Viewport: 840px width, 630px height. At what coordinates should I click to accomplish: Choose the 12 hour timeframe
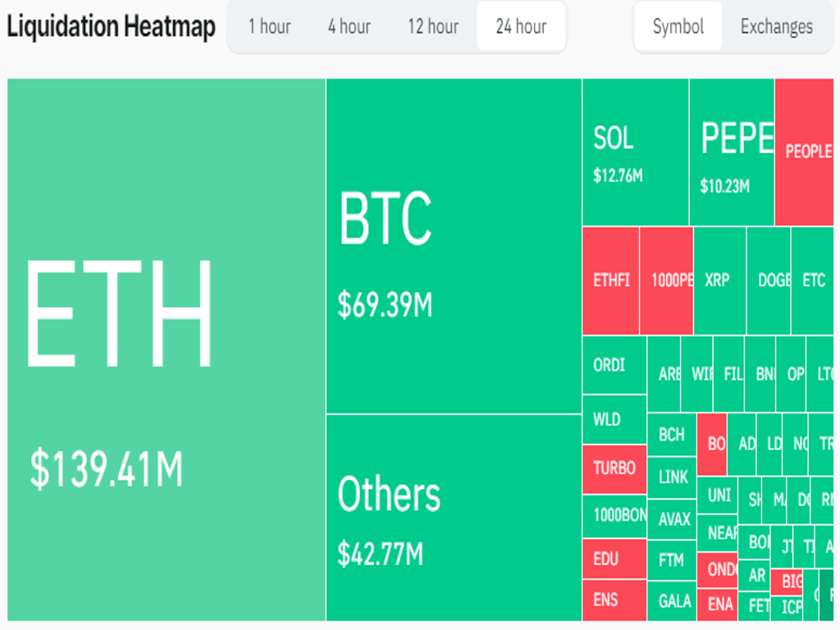pos(433,27)
